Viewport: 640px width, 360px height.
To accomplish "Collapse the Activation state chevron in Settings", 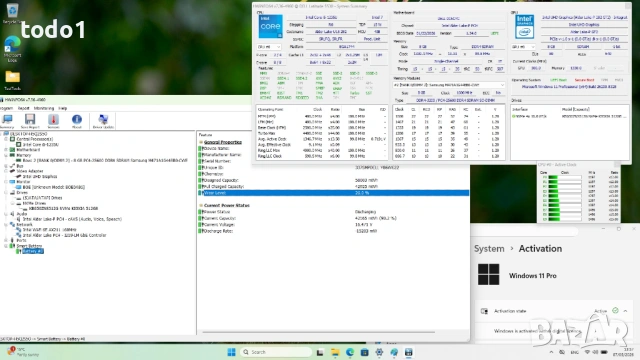I will (x=625, y=311).
